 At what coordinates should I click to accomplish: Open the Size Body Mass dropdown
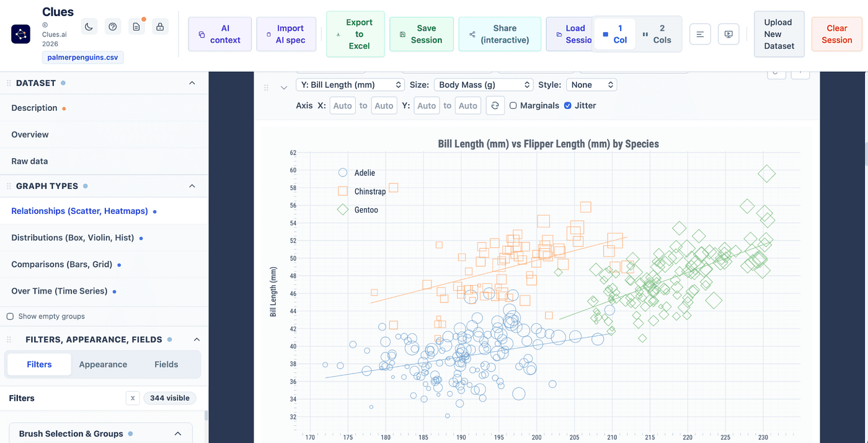[x=484, y=85]
